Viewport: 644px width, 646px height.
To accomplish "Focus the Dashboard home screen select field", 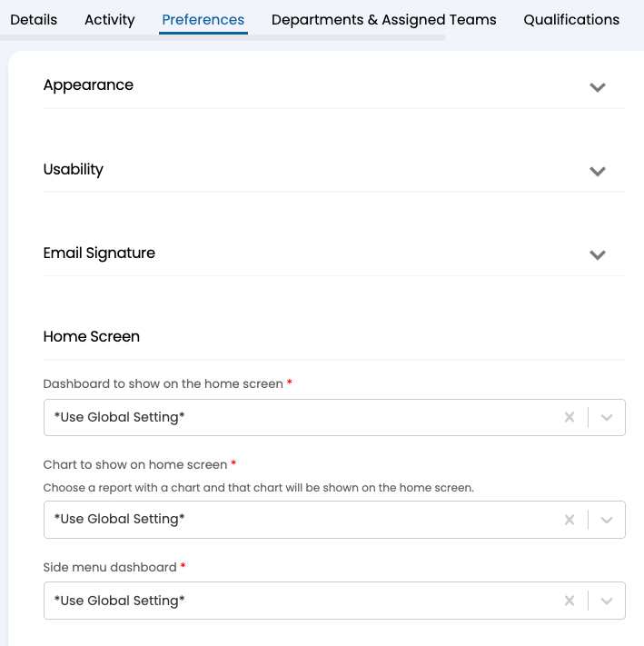I will coord(300,418).
